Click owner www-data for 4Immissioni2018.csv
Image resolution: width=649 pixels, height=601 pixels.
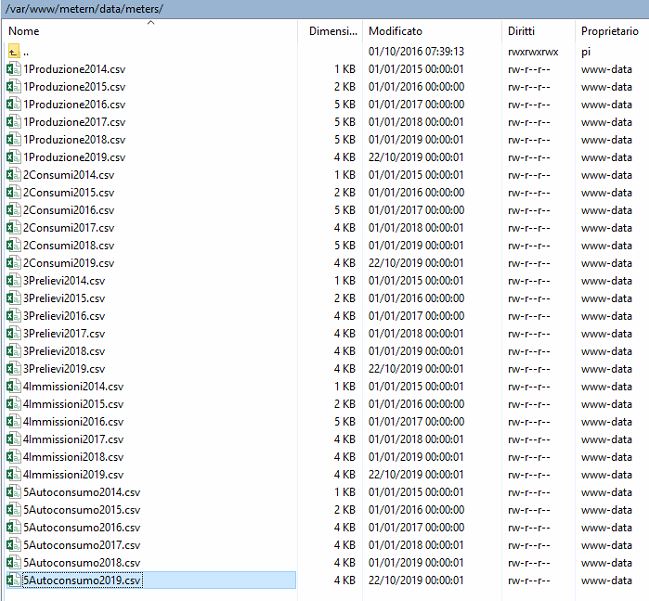click(606, 457)
